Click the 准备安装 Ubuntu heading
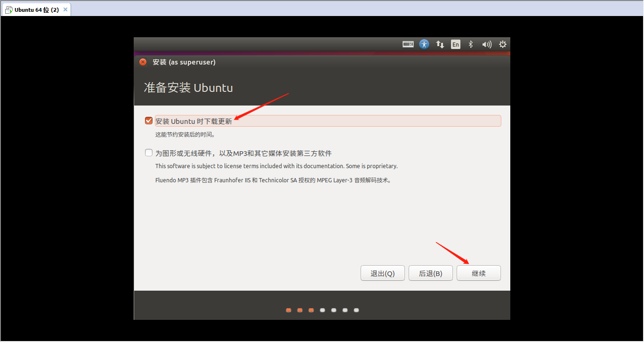 [x=188, y=88]
